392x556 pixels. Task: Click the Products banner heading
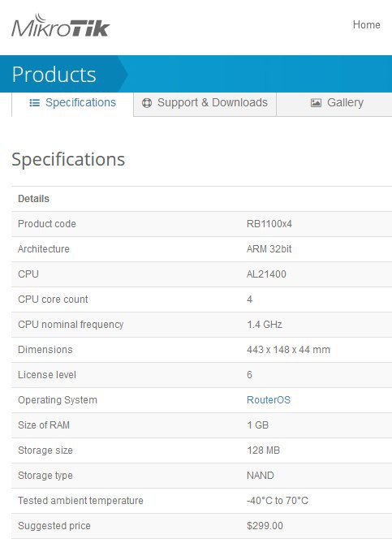[x=54, y=75]
